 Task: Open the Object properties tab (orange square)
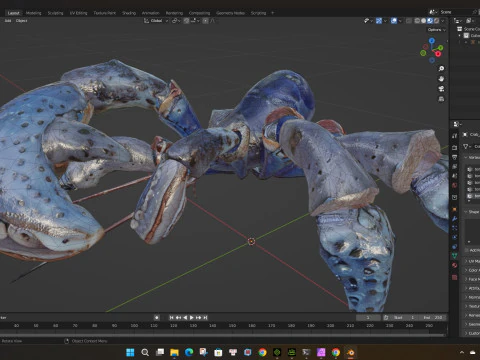point(455,209)
